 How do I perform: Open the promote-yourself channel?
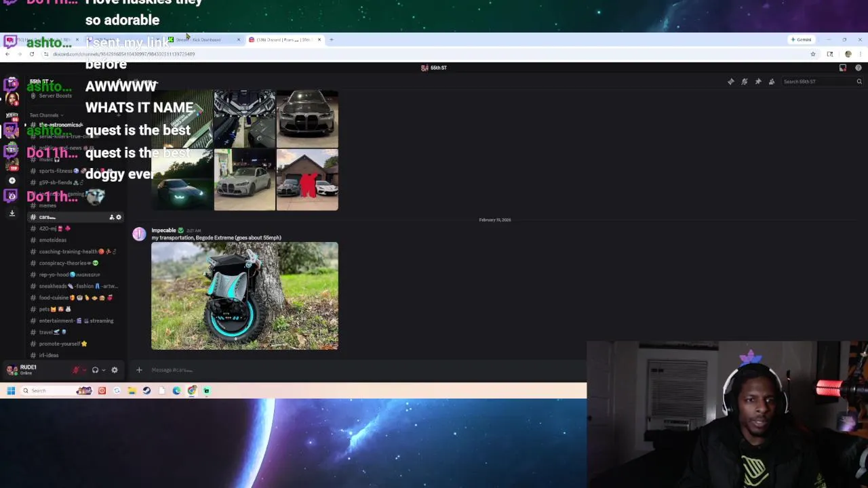[75, 344]
